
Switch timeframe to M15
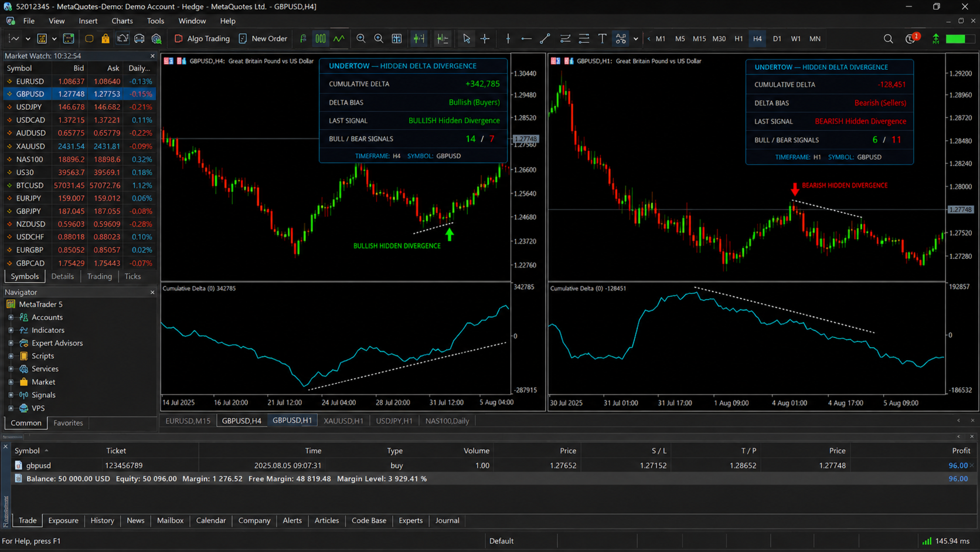coord(699,39)
